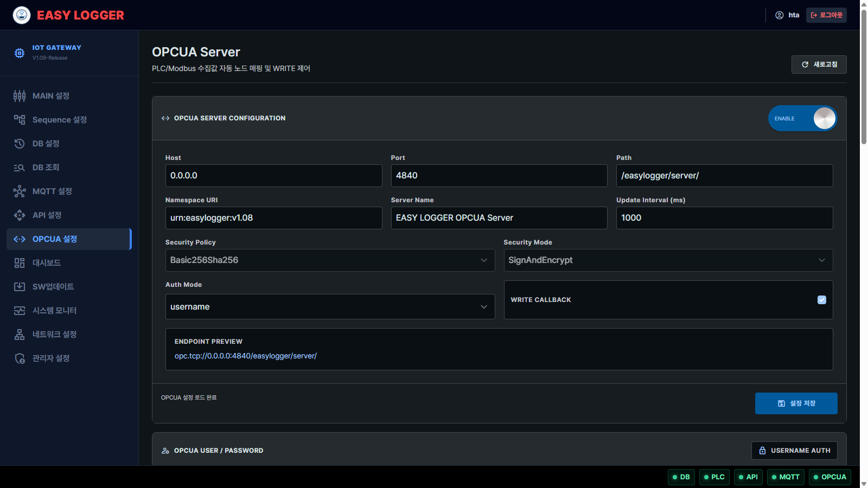Viewport: 868px width, 488px height.
Task: Click the 시스템 모니터 activity icon
Action: coord(20,311)
